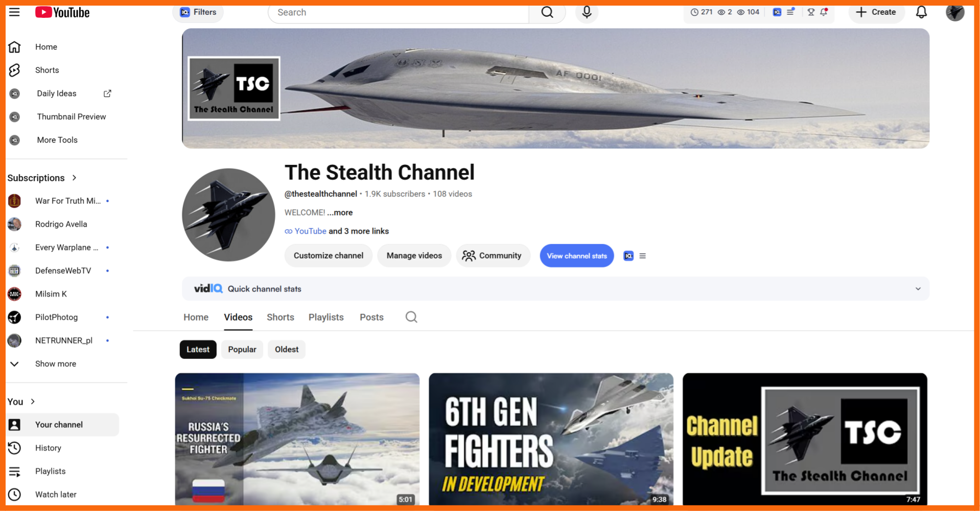
Task: Open Watch later in sidebar
Action: coord(62,495)
